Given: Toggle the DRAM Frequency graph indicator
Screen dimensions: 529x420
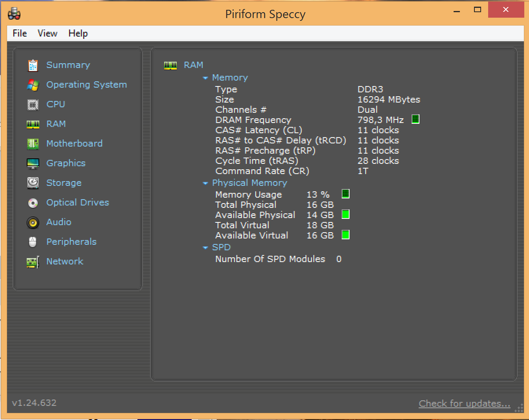Looking at the screenshot, I should pyautogui.click(x=416, y=119).
